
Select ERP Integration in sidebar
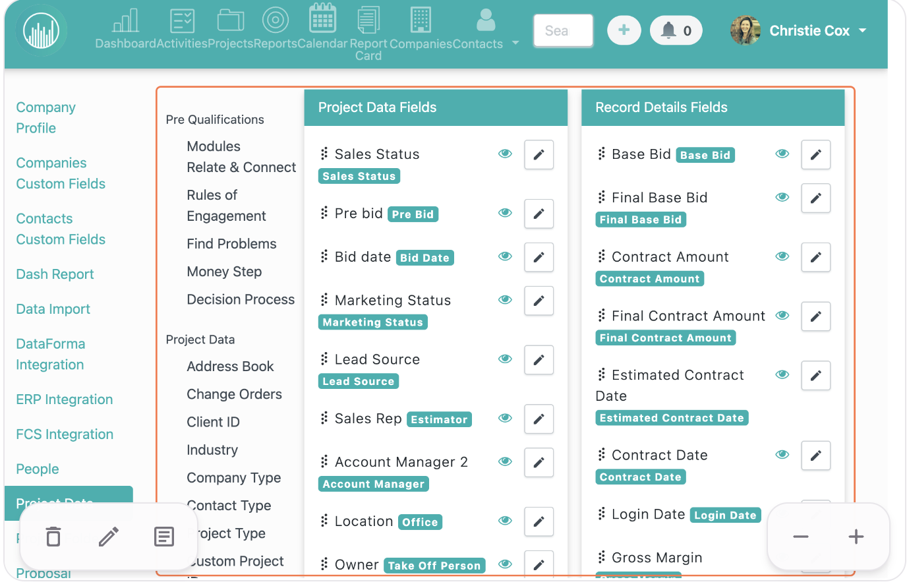64,399
